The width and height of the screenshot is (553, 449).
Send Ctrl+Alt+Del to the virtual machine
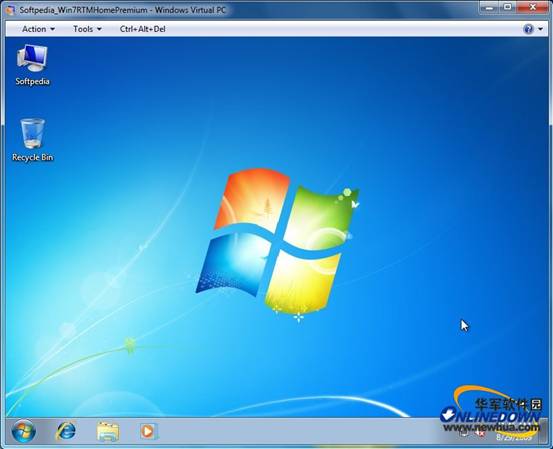pyautogui.click(x=142, y=29)
